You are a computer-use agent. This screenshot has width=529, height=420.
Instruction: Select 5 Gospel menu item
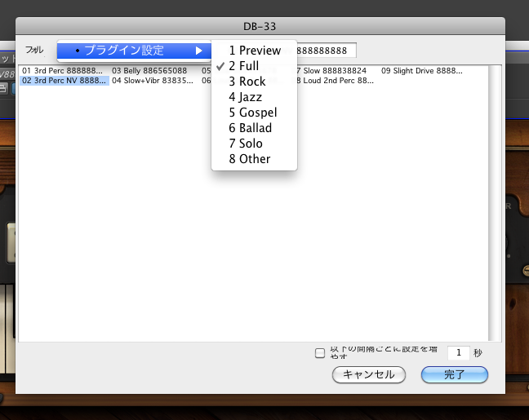click(254, 113)
